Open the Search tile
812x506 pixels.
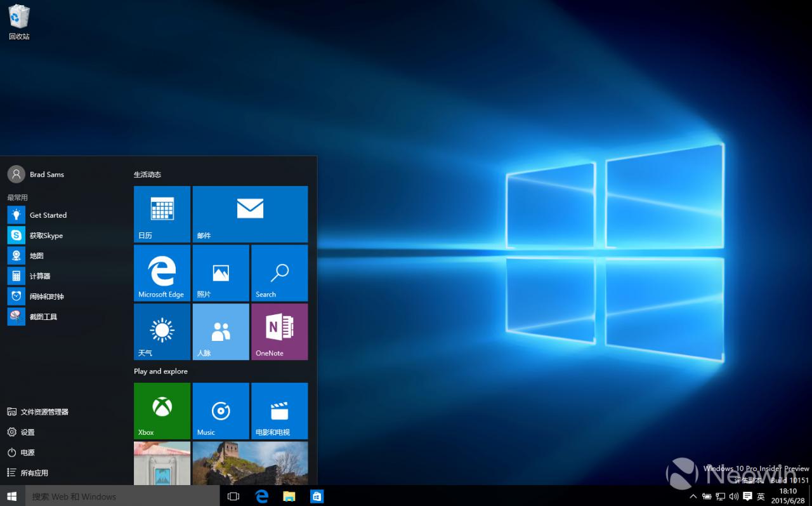pos(279,273)
